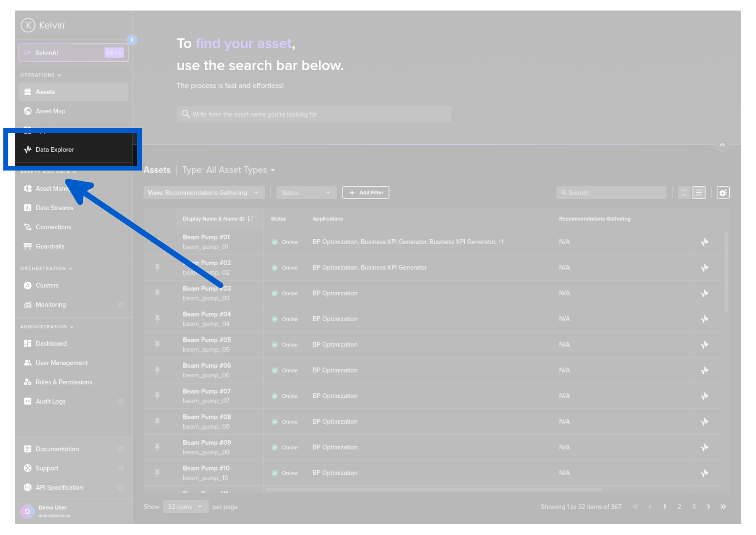This screenshot has height=535, width=756.
Task: Go to the next page arrow
Action: click(x=708, y=507)
